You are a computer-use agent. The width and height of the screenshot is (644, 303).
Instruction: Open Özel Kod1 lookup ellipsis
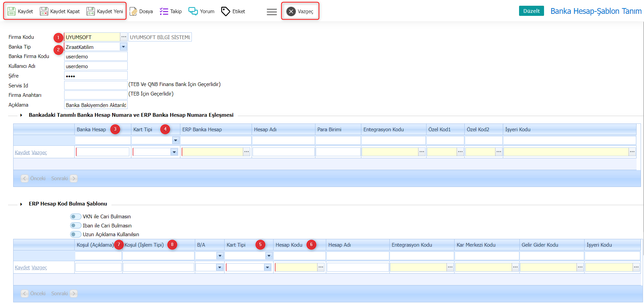click(460, 152)
